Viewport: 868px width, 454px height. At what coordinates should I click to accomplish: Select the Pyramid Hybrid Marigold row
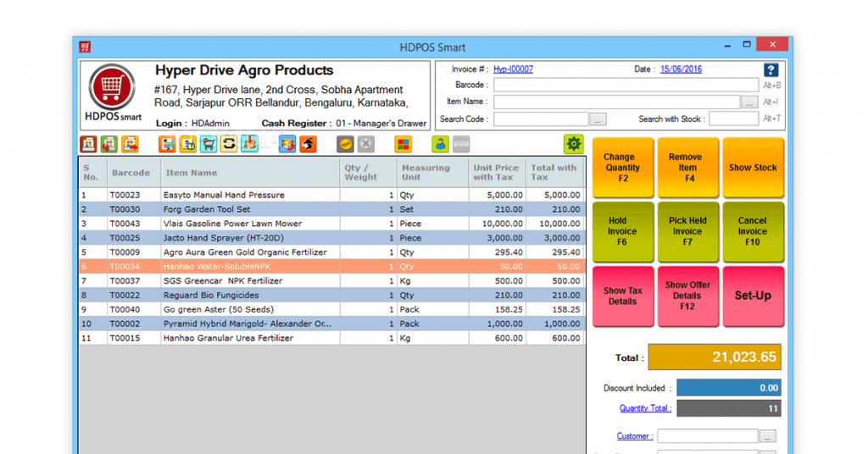click(331, 324)
